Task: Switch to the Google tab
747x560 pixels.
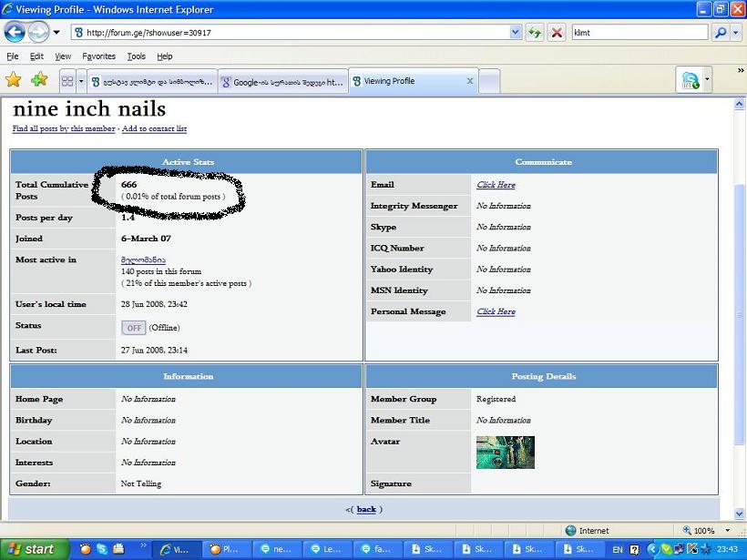Action: pos(283,82)
